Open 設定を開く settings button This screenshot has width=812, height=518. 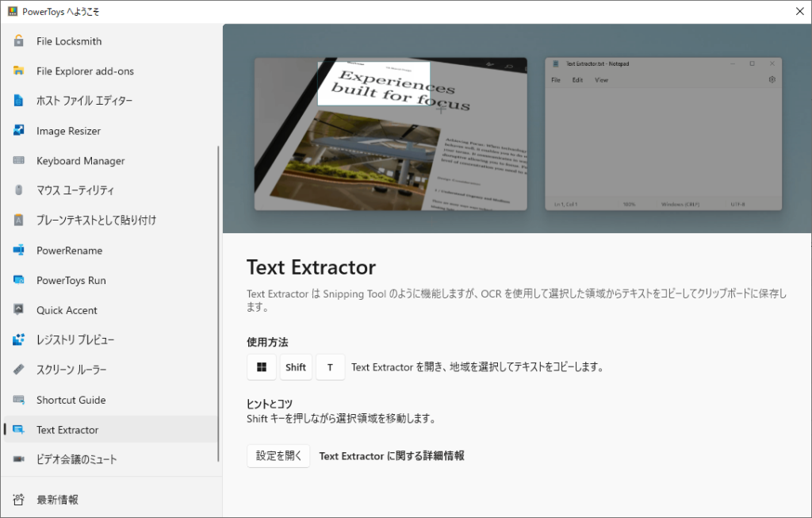pyautogui.click(x=278, y=456)
